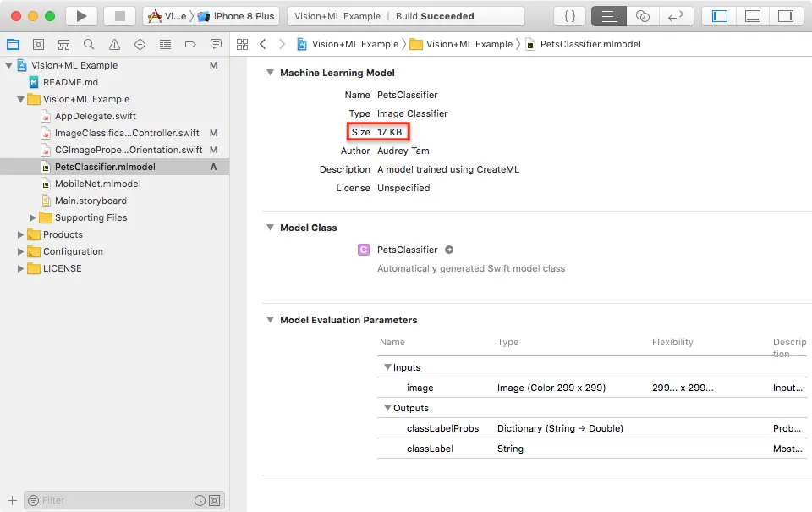Show the Find navigator magnifier
Image resolution: width=812 pixels, height=512 pixels.
tap(89, 45)
